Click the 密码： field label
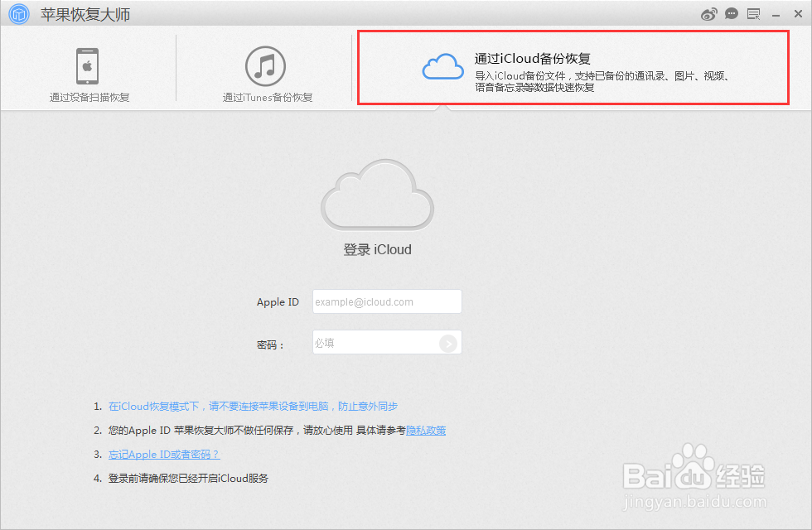Screen dimensions: 812x530 (x=270, y=344)
